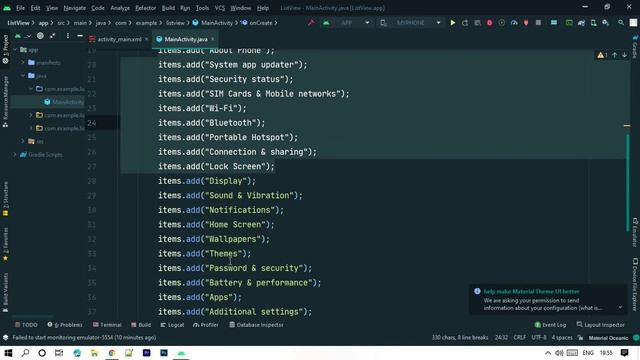640x360 pixels.
Task: Click the editor vertical scrollbar
Action: [x=627, y=182]
